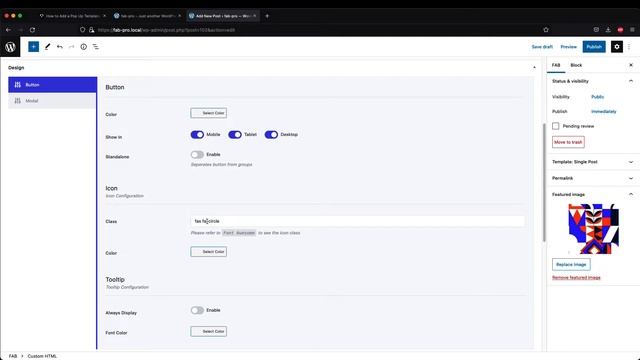
Task: Change the Public visibility setting
Action: pyautogui.click(x=598, y=97)
